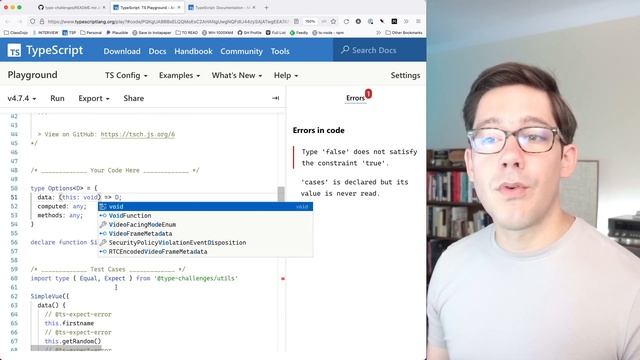Screen dimensions: 640x360
Task: Open Docs in the navigation
Action: click(157, 51)
